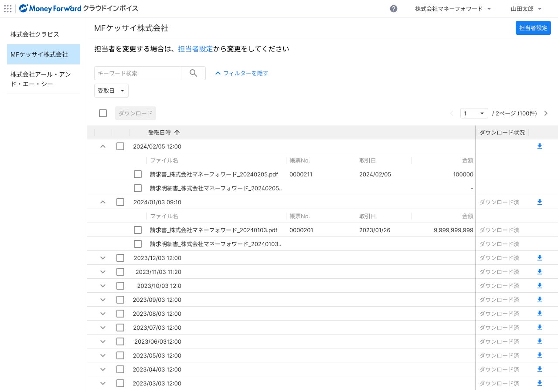Check the 2024/02/05 12:00 row checkbox
Screen dimensions: 558x392
pyautogui.click(x=120, y=146)
